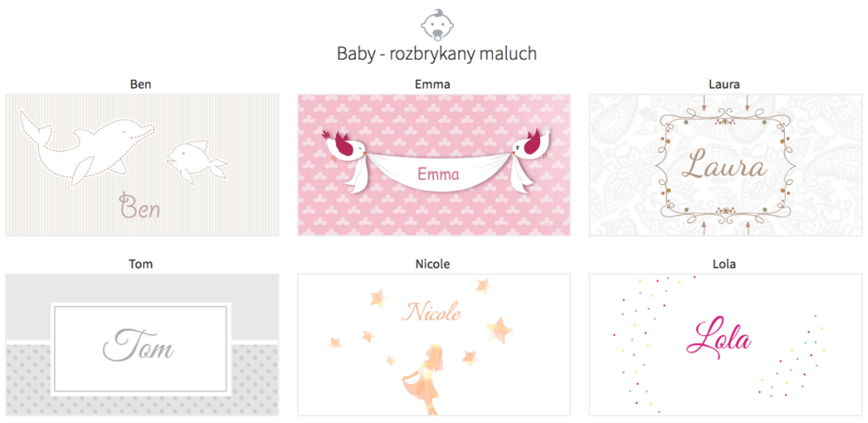Click the white name frame in Tom card
The height and width of the screenshot is (423, 868).
141,349
